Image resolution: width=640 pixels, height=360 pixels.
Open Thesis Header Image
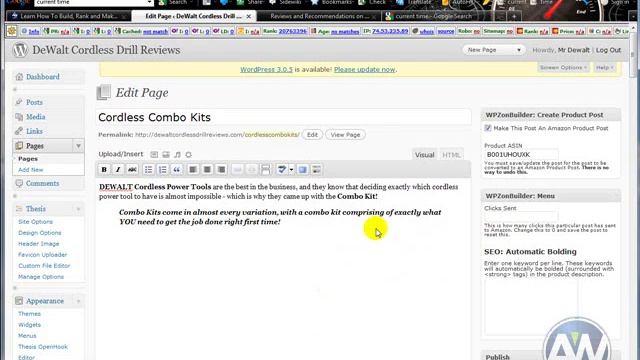[39, 244]
